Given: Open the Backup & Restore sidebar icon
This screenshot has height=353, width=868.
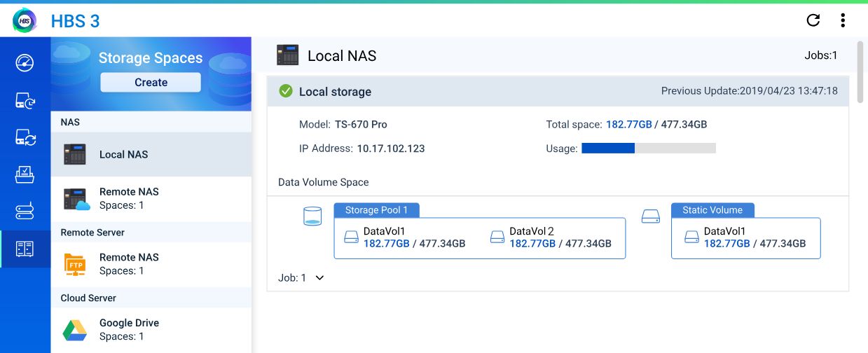Looking at the screenshot, I should click(x=25, y=100).
